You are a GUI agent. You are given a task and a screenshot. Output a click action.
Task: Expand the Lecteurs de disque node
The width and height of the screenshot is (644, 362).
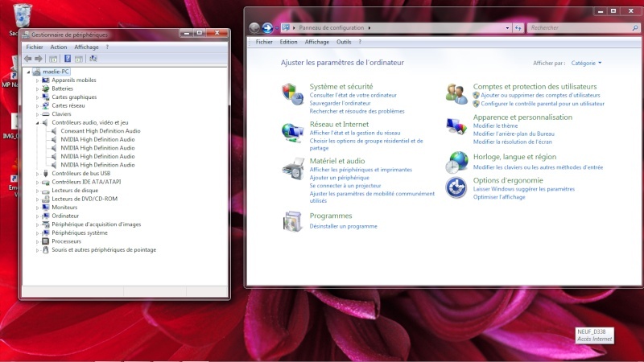pyautogui.click(x=37, y=191)
